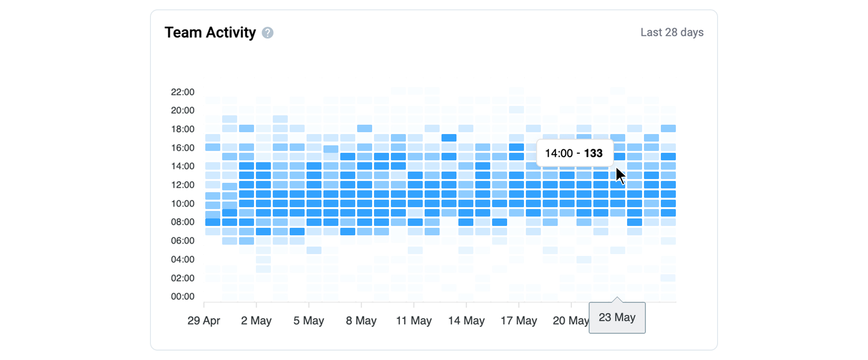
Task: Click the '04:00' time axis label
Action: 182,259
